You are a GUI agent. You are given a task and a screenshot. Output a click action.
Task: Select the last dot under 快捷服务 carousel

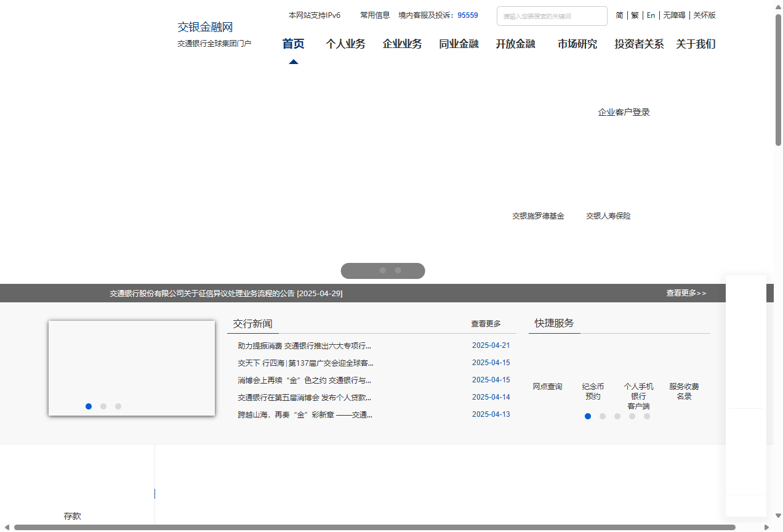click(x=647, y=416)
